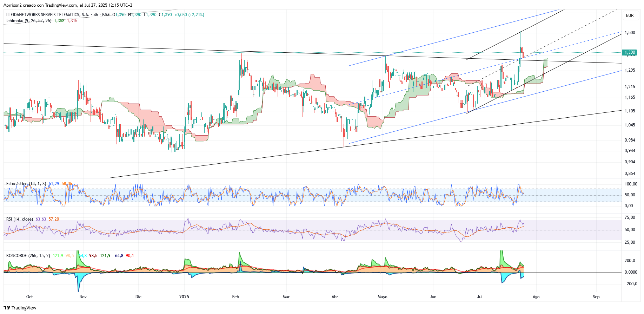Screen dimensions: 644x314
Task: Click the 200,0 KONCORDE axis label
Action: [x=630, y=261]
